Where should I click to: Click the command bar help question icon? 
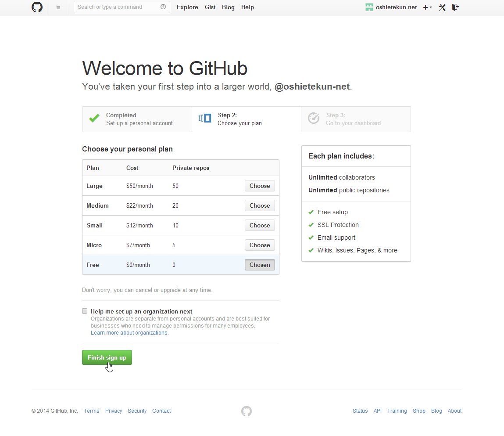click(x=163, y=7)
